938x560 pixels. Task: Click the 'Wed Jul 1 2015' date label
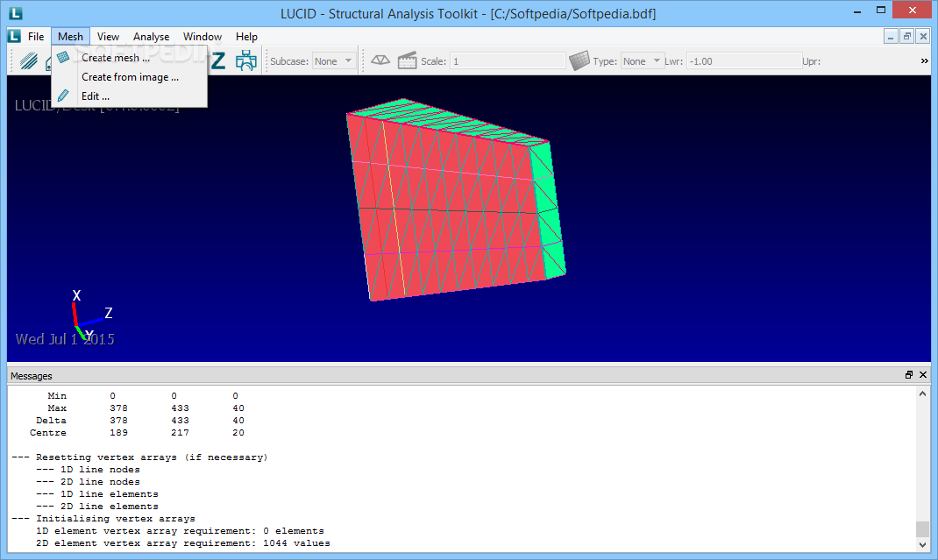pos(65,339)
